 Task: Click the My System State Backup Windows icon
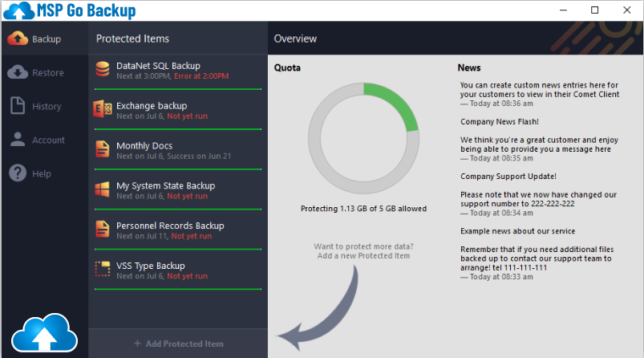[x=103, y=190]
